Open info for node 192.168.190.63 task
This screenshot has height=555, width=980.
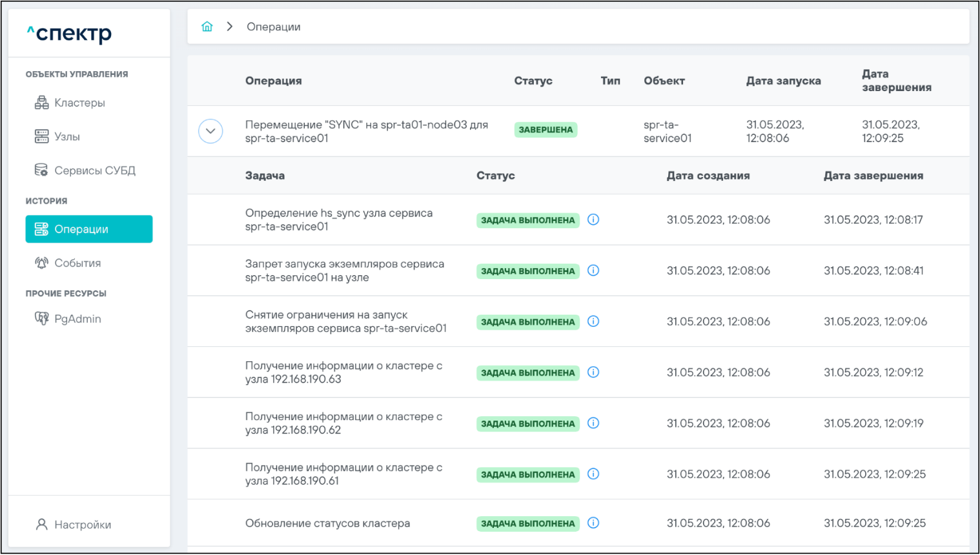(x=593, y=372)
